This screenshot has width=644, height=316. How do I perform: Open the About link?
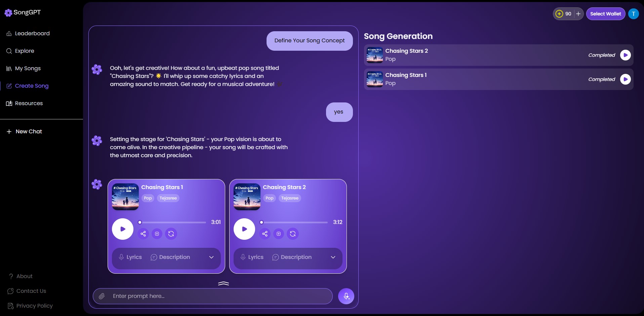[21, 276]
